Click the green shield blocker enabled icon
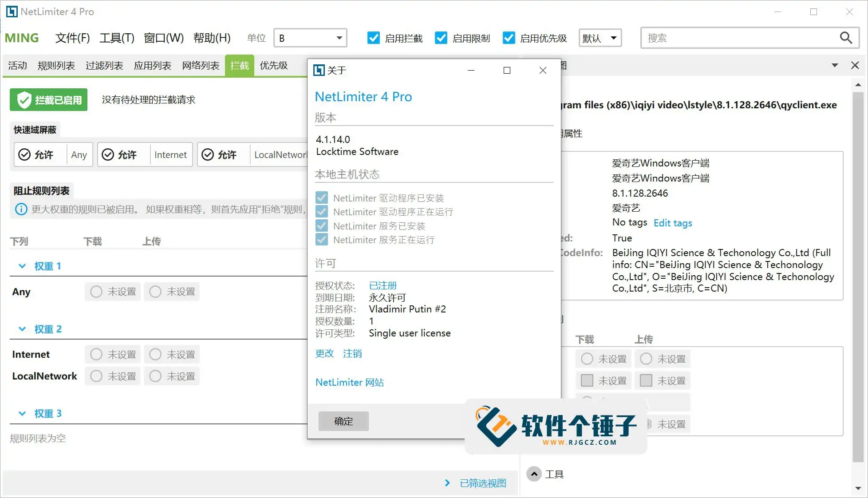Screen dimensions: 868x498 click(24, 100)
